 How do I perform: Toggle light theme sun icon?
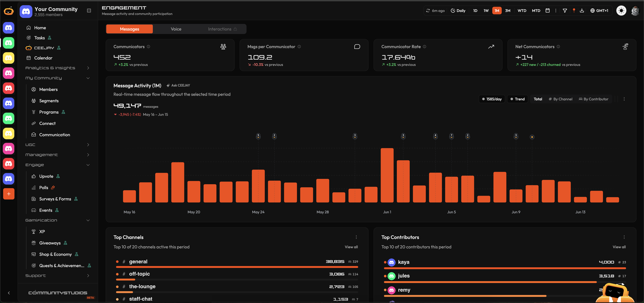pyautogui.click(x=621, y=11)
